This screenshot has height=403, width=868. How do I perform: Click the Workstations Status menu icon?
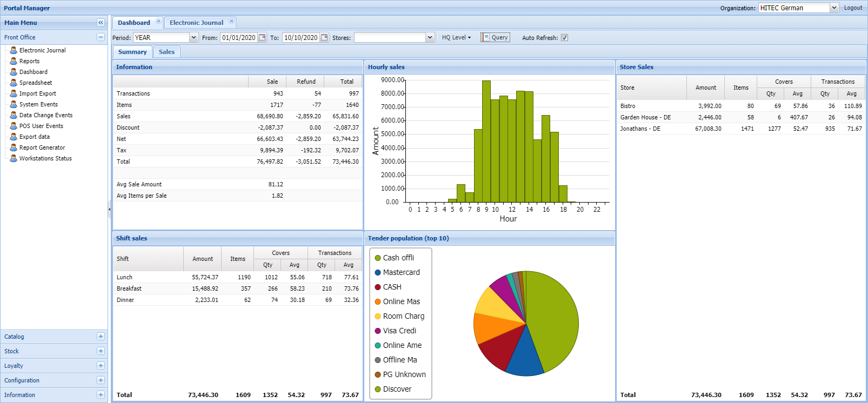14,158
